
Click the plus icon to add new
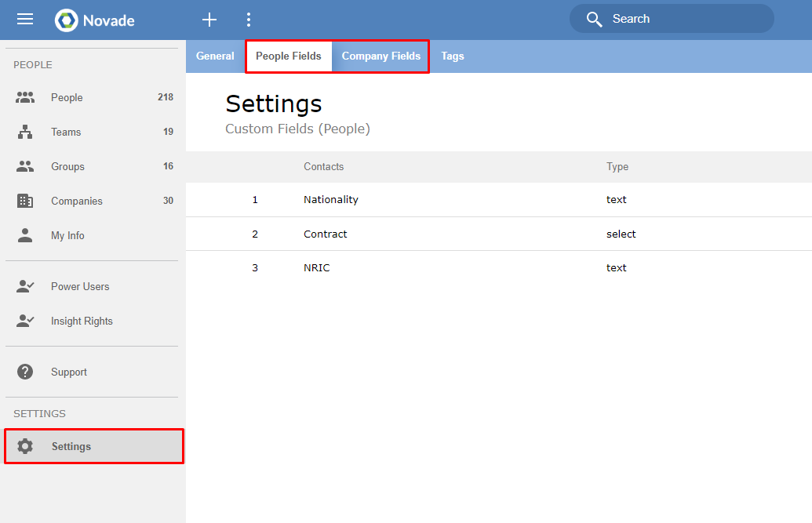coord(209,20)
